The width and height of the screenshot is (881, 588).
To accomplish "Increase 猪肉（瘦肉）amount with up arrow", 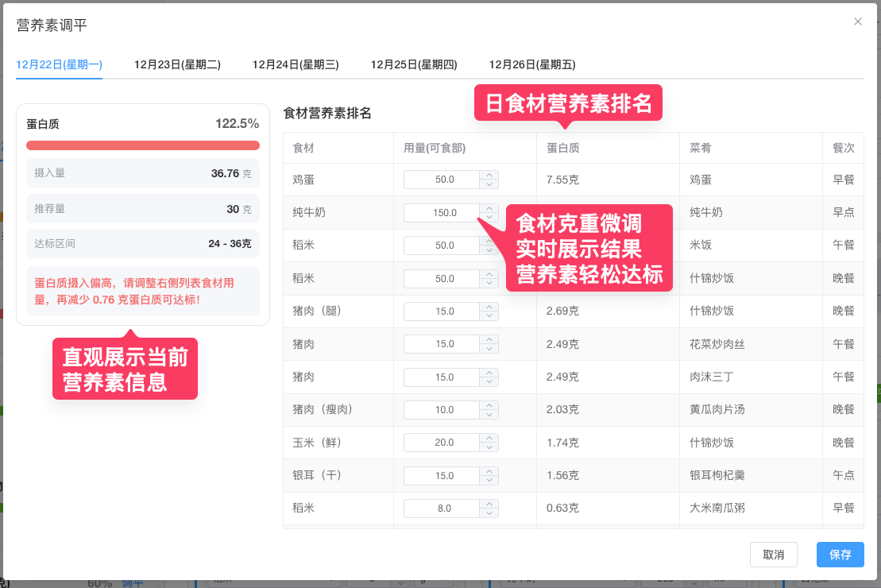I will (x=489, y=405).
